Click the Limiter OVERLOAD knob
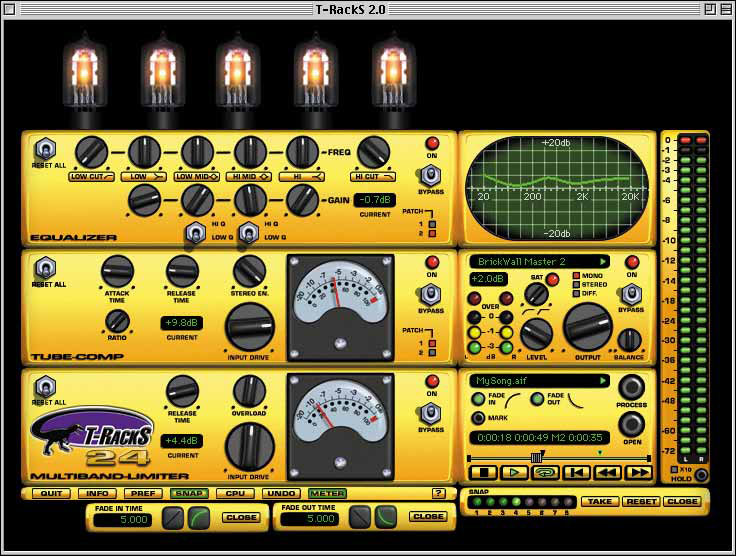The height and width of the screenshot is (556, 736). pyautogui.click(x=249, y=391)
